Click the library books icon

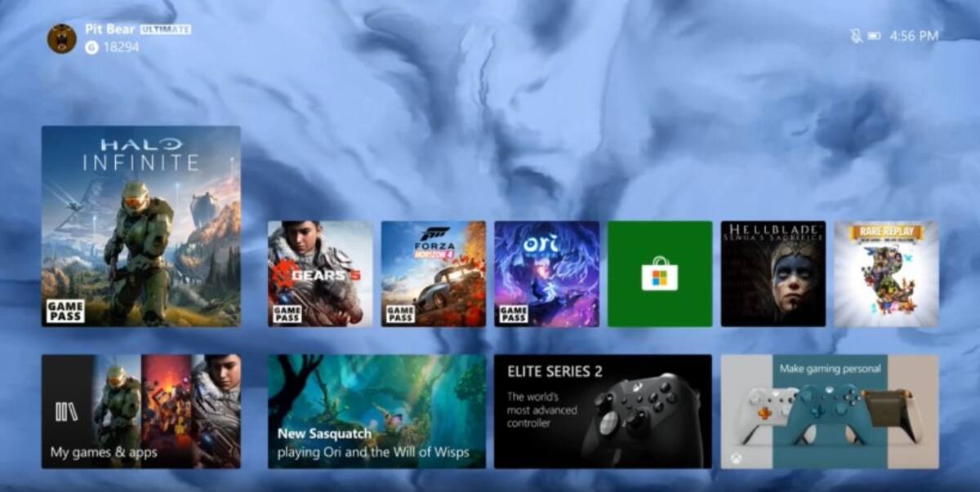pos(66,411)
